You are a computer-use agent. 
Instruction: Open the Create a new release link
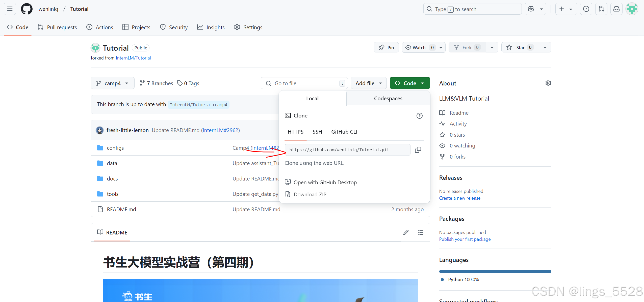(x=459, y=198)
